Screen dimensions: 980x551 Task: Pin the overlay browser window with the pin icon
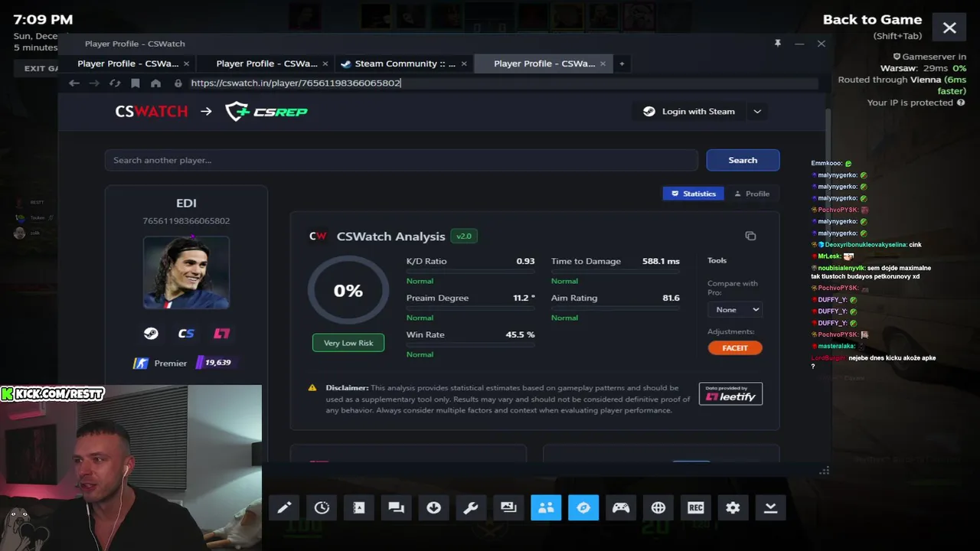point(778,44)
